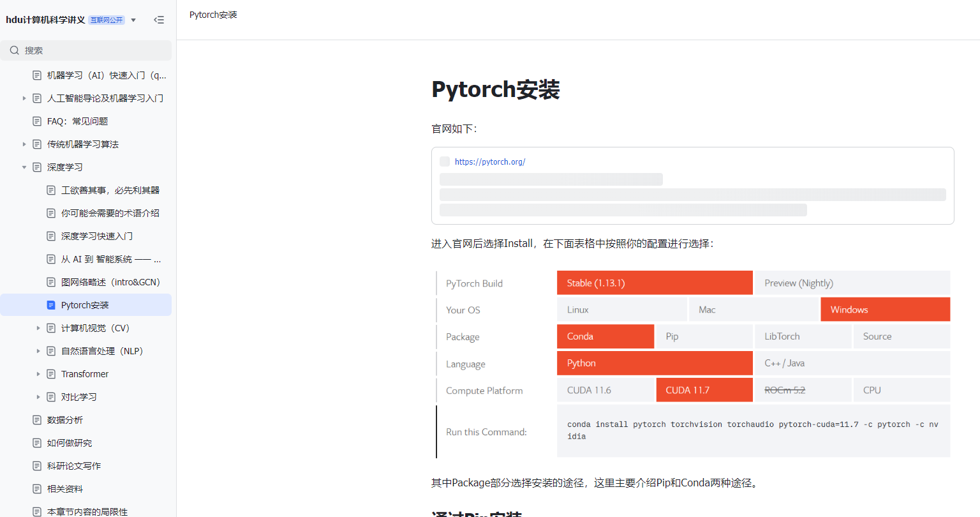Click document icon beside 如何做研究
The image size is (980, 517).
coord(37,443)
